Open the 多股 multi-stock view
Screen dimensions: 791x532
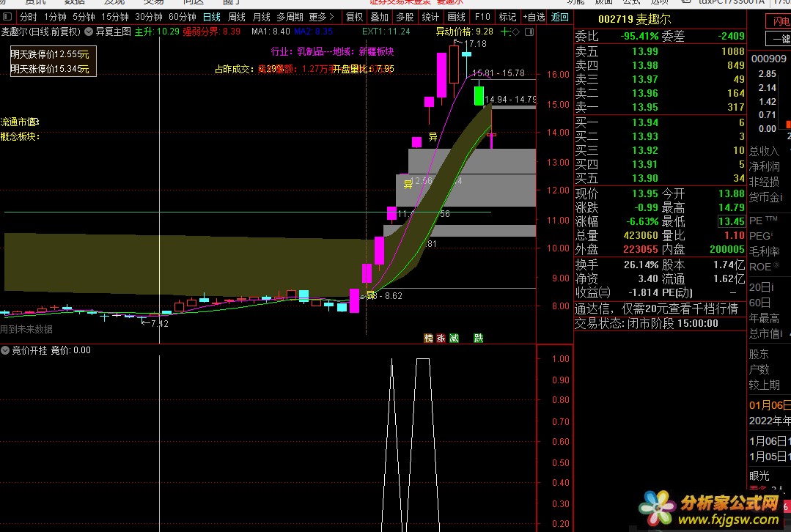point(405,17)
